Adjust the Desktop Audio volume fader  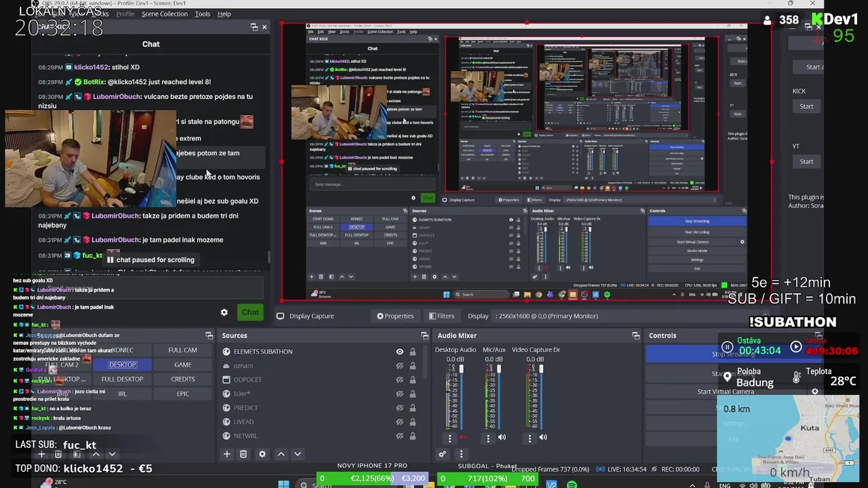click(461, 370)
